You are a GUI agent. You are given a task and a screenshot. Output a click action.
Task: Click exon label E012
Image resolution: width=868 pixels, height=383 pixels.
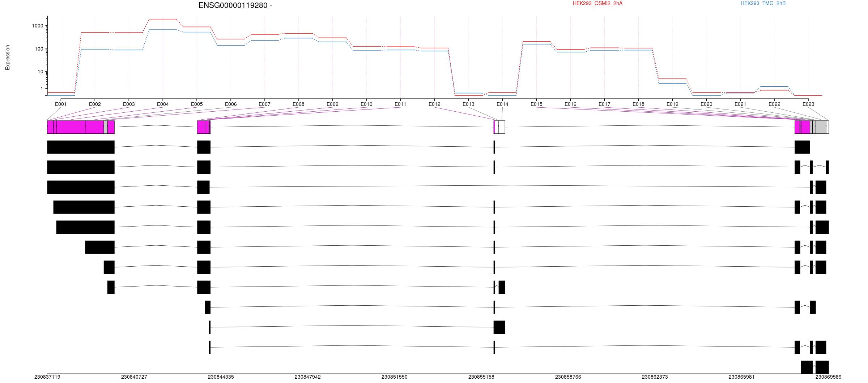(x=434, y=104)
